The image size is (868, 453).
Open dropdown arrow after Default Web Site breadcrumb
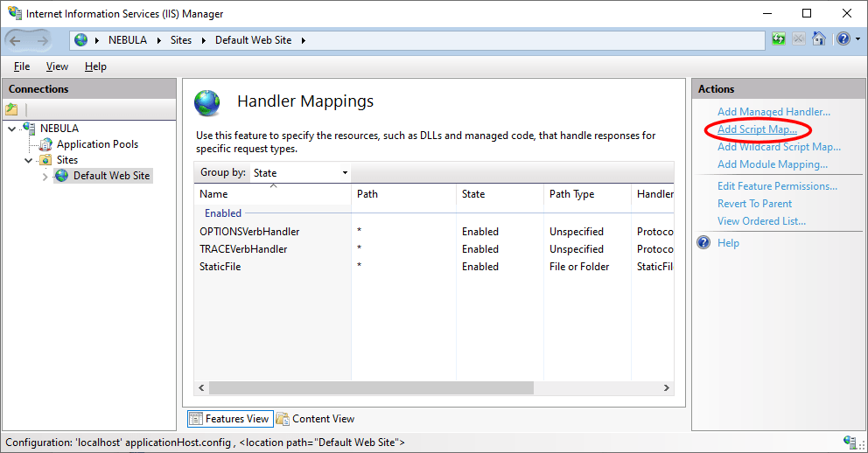click(x=304, y=40)
